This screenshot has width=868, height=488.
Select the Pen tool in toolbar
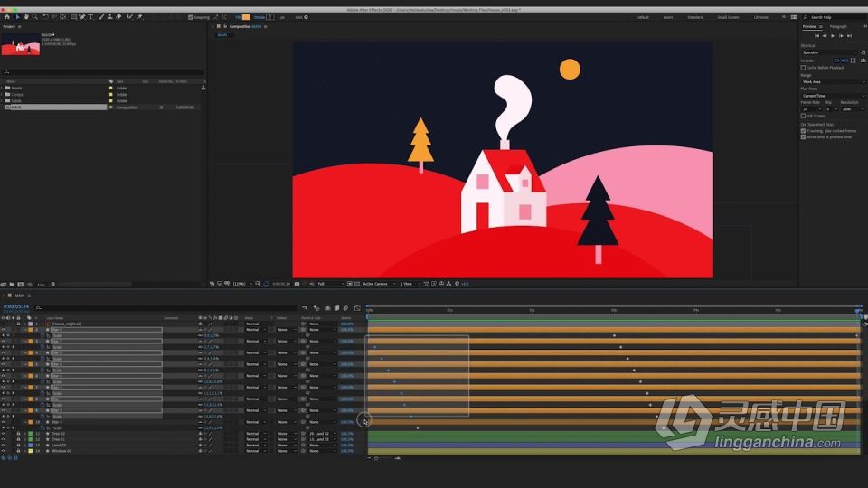pyautogui.click(x=82, y=17)
